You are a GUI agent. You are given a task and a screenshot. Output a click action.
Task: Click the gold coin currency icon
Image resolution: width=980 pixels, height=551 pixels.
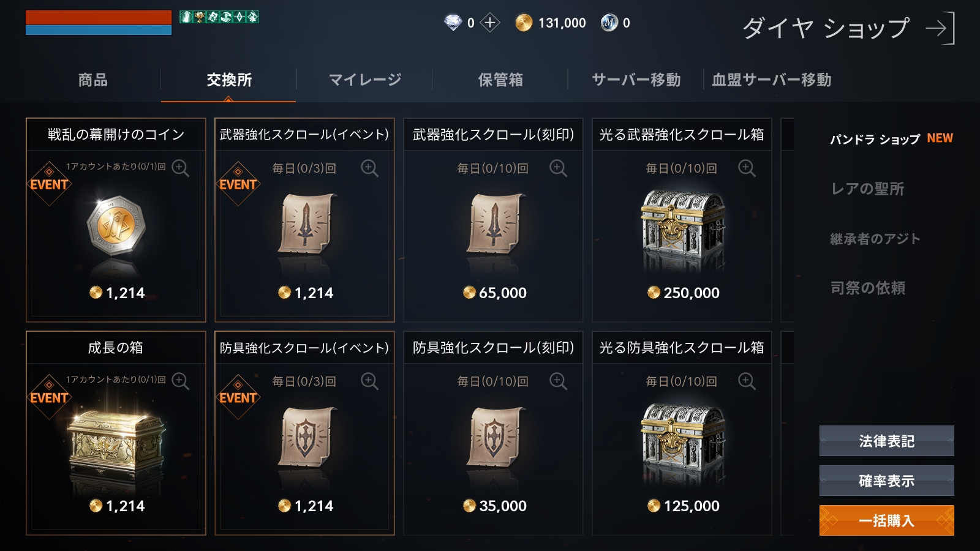coord(524,23)
